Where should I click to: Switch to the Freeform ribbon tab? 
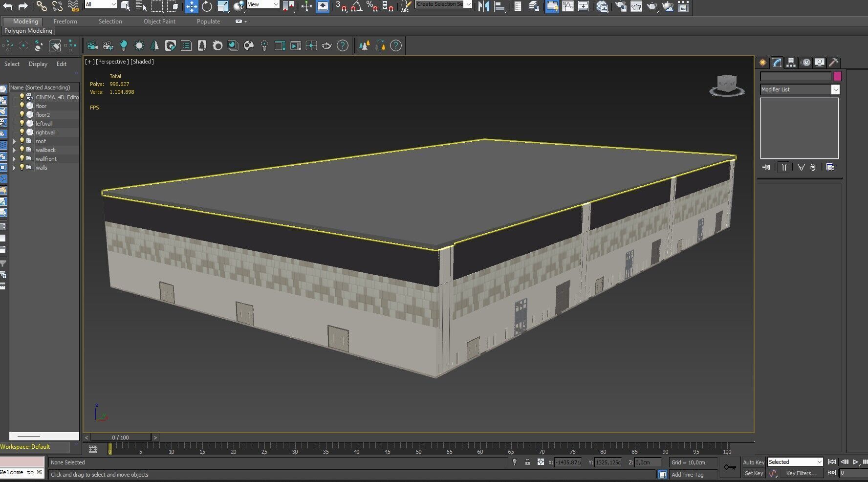tap(65, 22)
